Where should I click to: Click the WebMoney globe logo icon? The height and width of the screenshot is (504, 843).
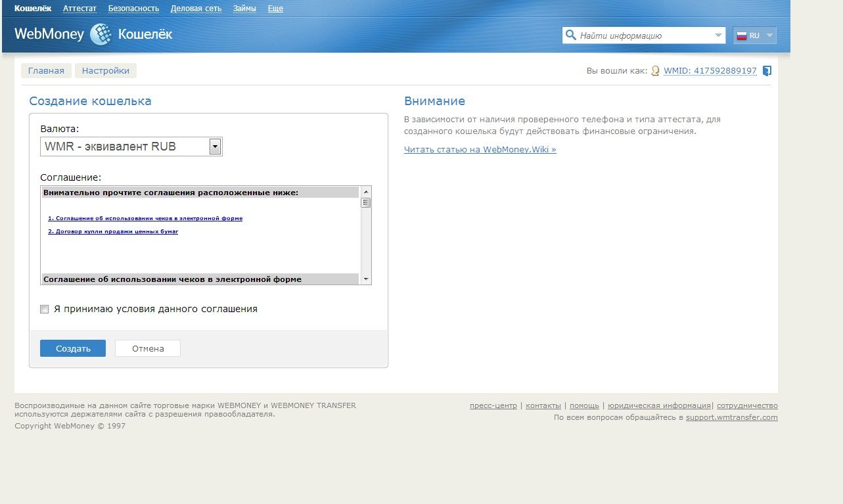[x=101, y=34]
